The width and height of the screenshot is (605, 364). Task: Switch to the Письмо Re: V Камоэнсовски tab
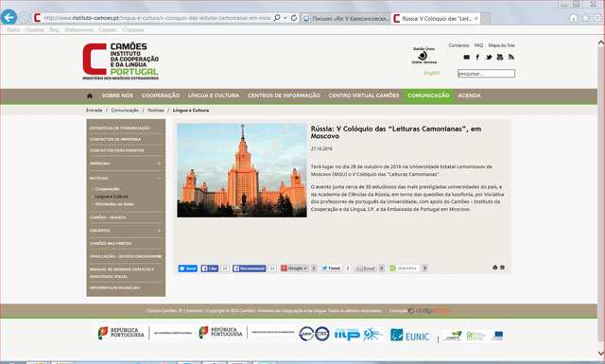coord(345,18)
